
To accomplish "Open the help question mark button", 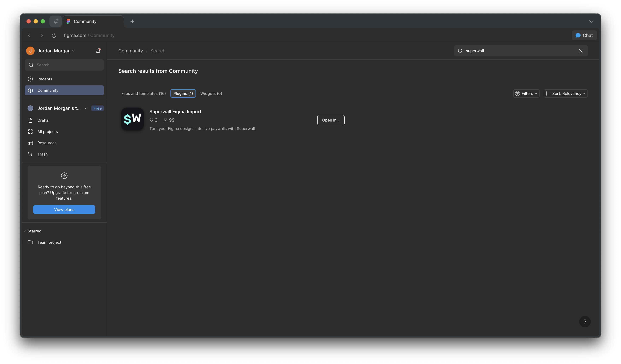I will click(x=585, y=322).
